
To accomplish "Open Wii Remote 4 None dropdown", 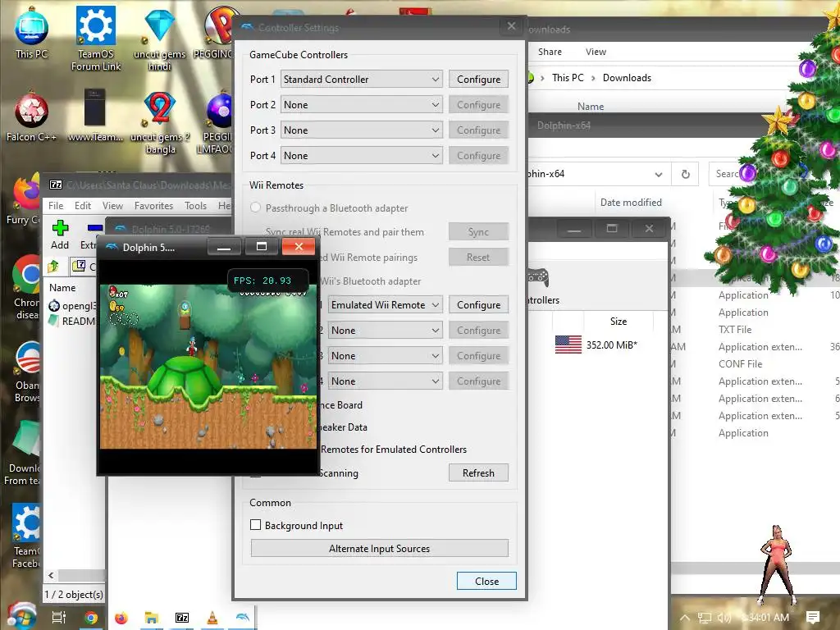I will click(386, 381).
